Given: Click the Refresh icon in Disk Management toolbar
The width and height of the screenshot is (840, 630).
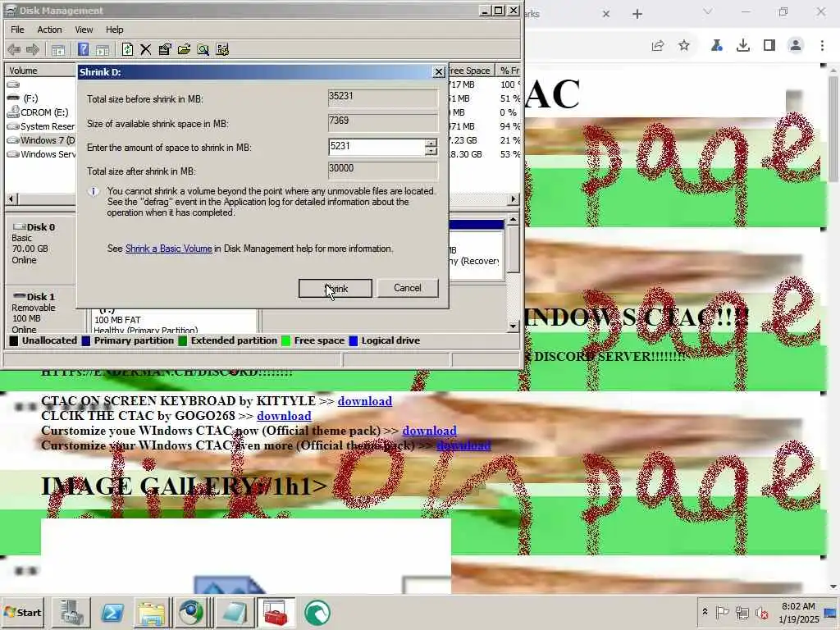Looking at the screenshot, I should pos(127,50).
